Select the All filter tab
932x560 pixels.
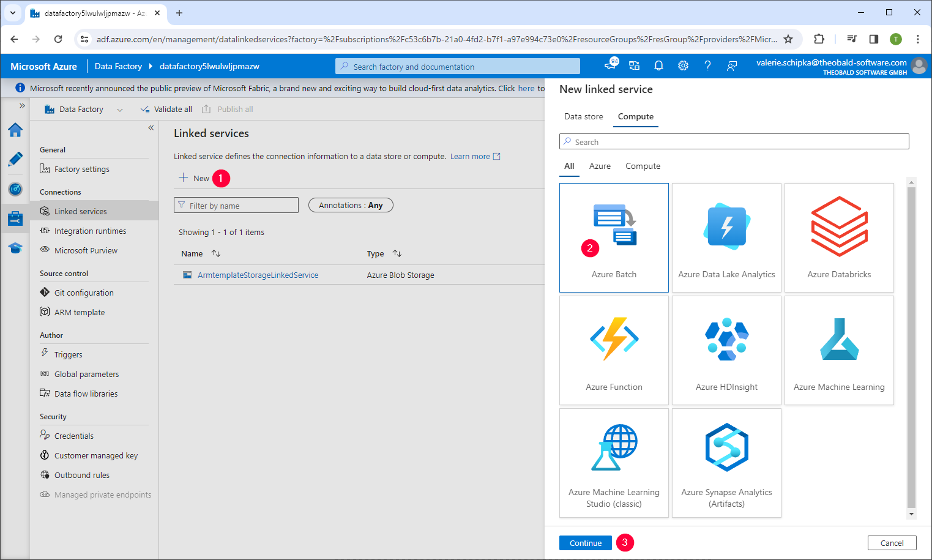point(569,166)
